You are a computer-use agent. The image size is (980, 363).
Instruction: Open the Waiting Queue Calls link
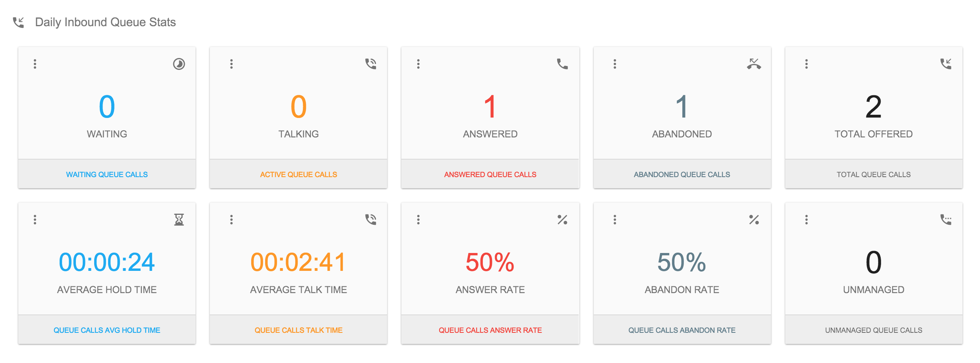[x=107, y=174]
